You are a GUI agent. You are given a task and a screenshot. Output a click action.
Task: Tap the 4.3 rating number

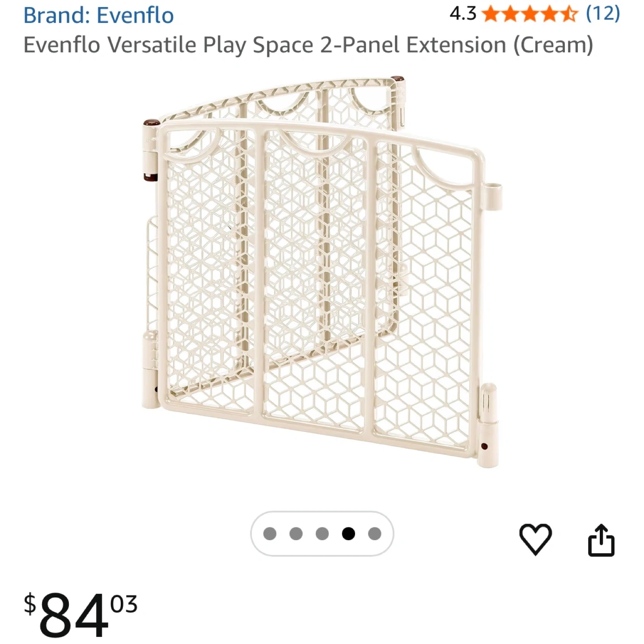pyautogui.click(x=462, y=14)
